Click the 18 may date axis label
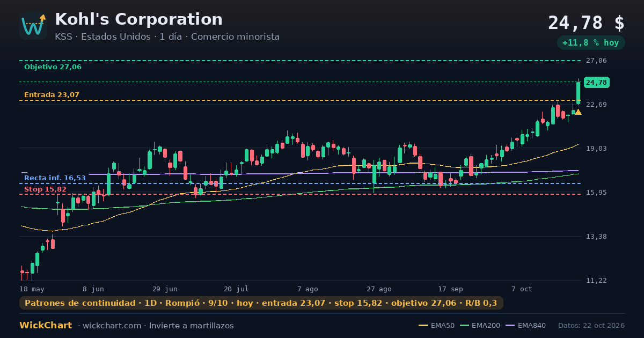Screen dimensions: 644x338 (x=32, y=289)
